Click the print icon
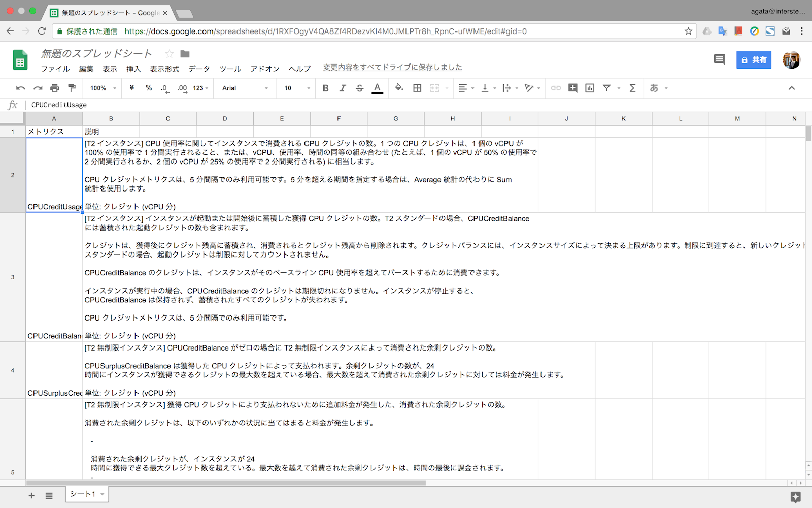Viewport: 812px width, 508px height. coord(55,88)
